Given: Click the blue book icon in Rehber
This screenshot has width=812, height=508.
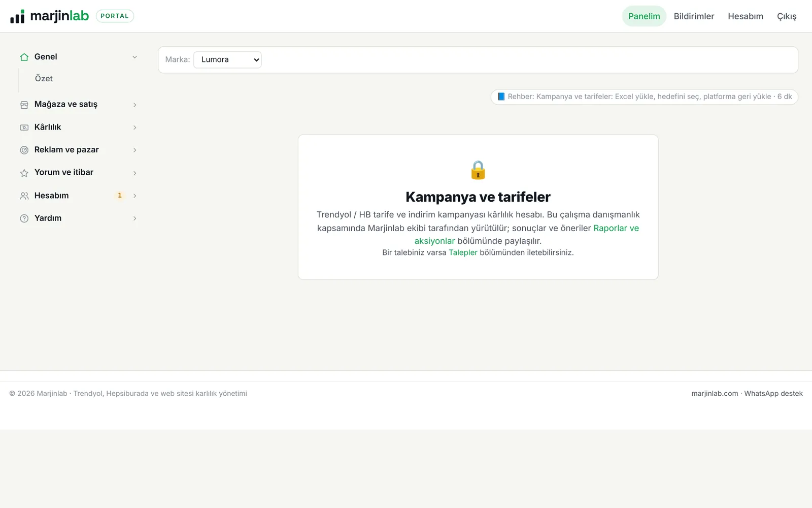Looking at the screenshot, I should click(x=501, y=97).
